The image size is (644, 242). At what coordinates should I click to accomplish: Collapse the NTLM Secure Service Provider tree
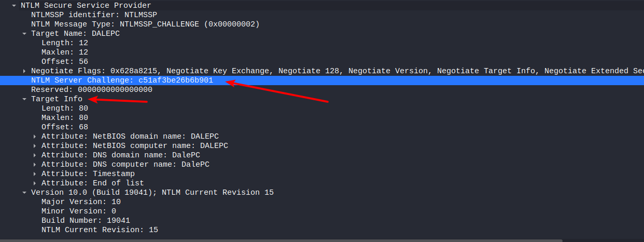14,6
